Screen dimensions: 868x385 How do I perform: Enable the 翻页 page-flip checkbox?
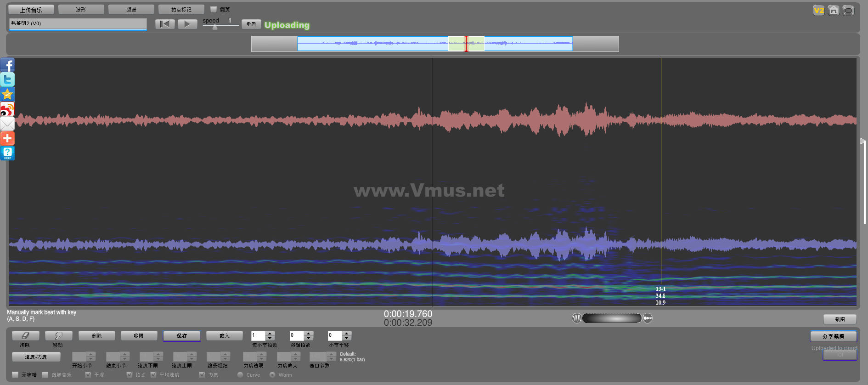(x=214, y=9)
